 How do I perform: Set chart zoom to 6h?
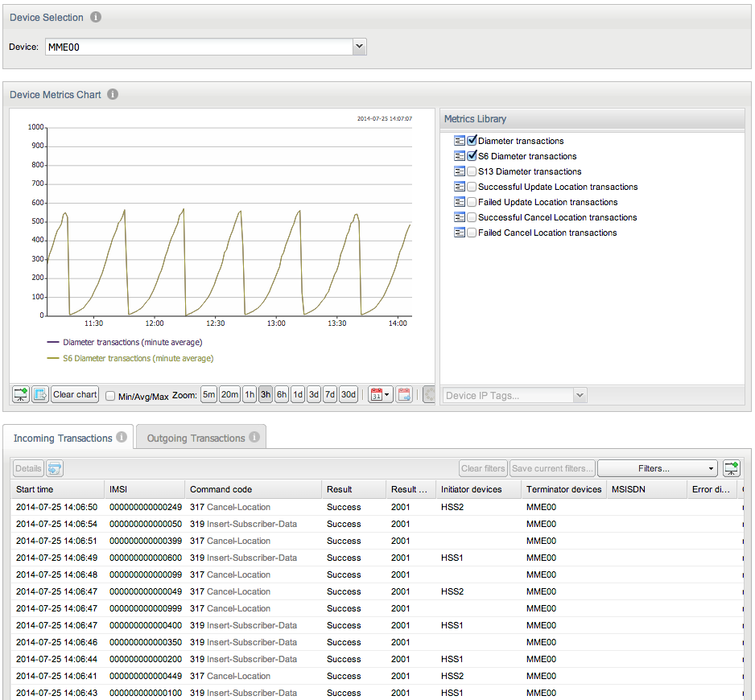(x=282, y=394)
